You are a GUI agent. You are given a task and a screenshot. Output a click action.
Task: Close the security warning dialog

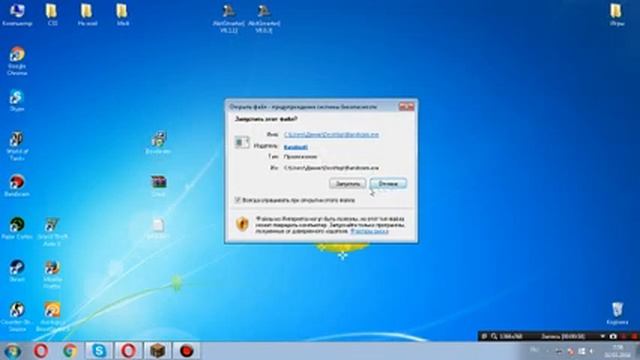[x=407, y=107]
